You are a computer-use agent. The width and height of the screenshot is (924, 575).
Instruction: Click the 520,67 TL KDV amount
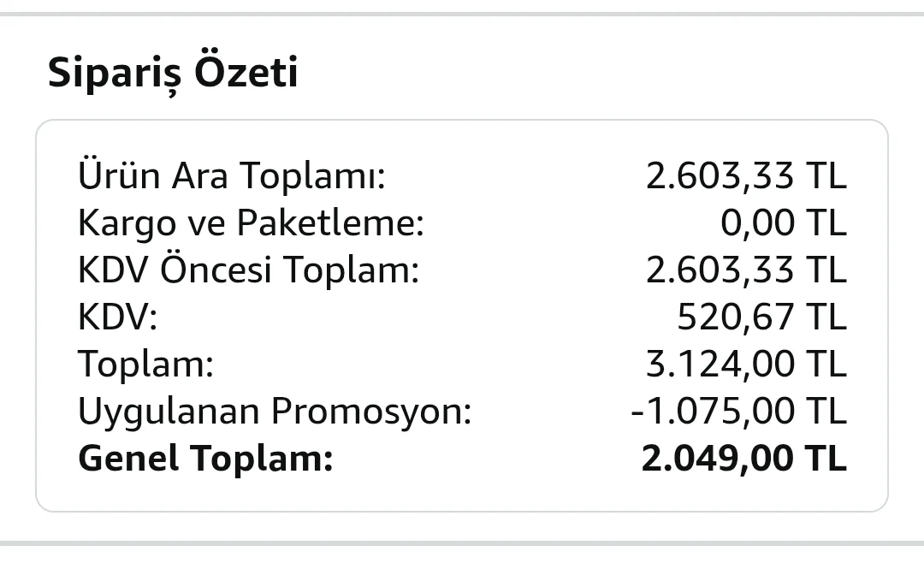(x=761, y=318)
